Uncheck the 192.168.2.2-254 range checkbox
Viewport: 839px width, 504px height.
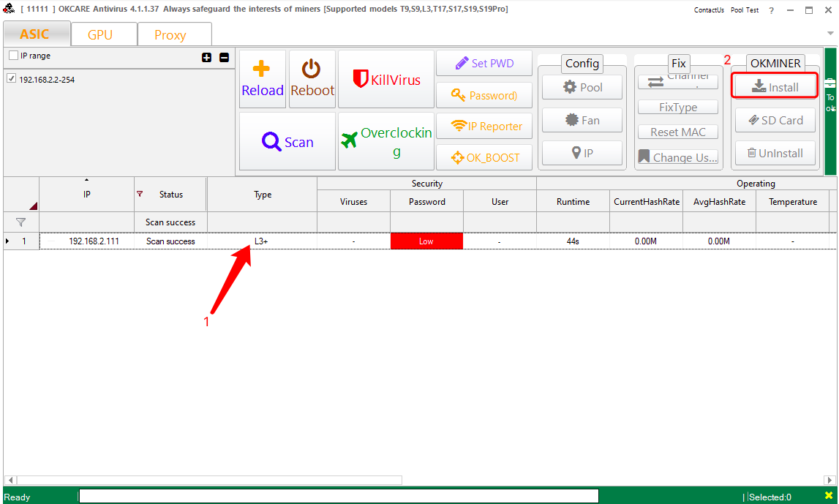pos(11,79)
